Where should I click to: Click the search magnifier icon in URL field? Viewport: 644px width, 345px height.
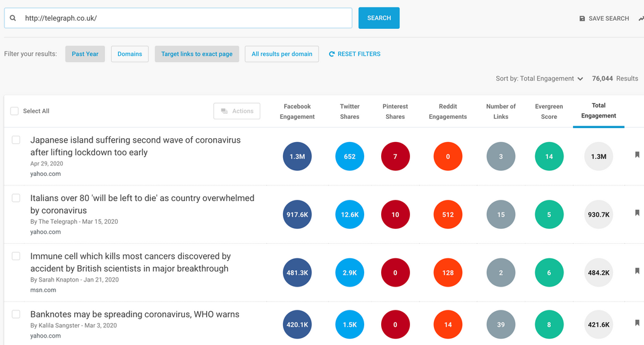coord(13,18)
